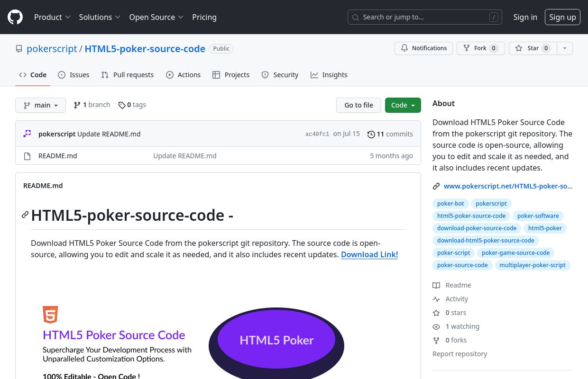This screenshot has height=379, width=588.
Task: Open the Solutions menu
Action: (x=100, y=17)
